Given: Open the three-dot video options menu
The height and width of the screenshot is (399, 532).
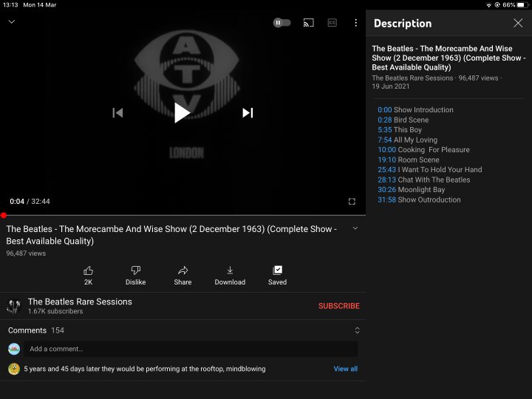Looking at the screenshot, I should pyautogui.click(x=355, y=23).
